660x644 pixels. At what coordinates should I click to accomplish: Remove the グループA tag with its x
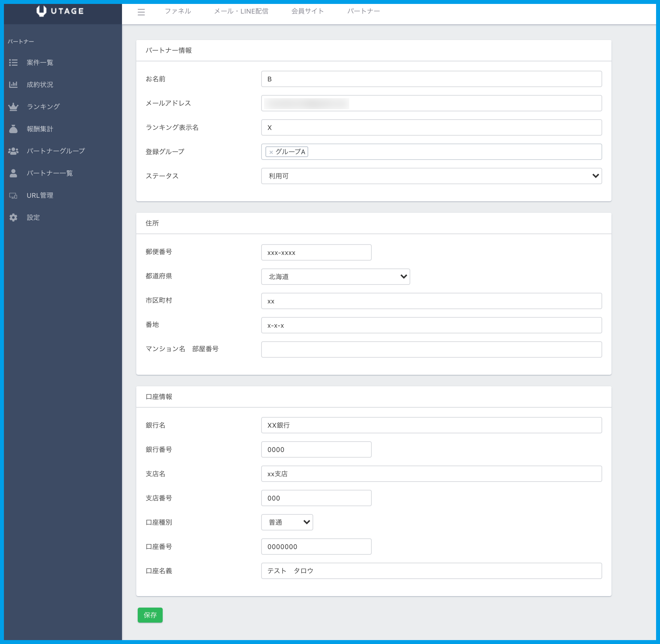[271, 152]
